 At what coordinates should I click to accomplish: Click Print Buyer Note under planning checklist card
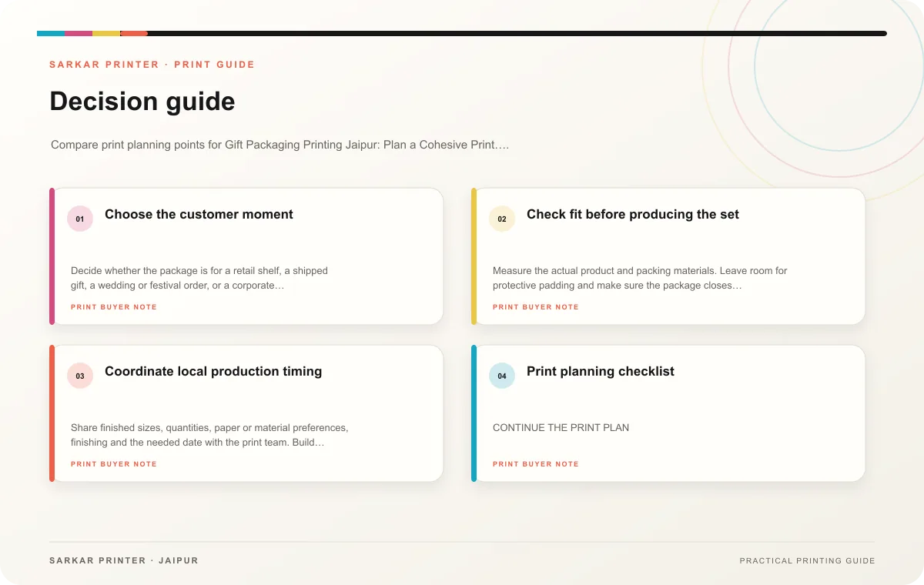536,464
